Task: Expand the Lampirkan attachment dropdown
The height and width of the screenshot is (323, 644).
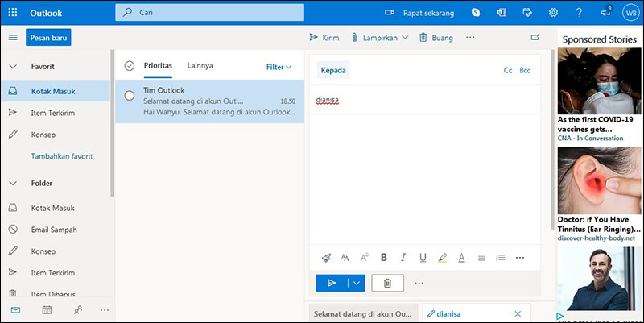Action: (x=405, y=38)
